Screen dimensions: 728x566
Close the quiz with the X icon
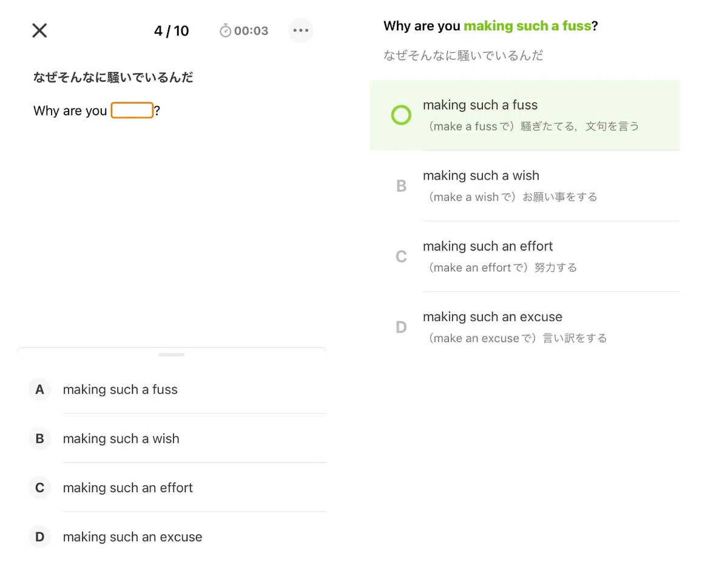39,30
